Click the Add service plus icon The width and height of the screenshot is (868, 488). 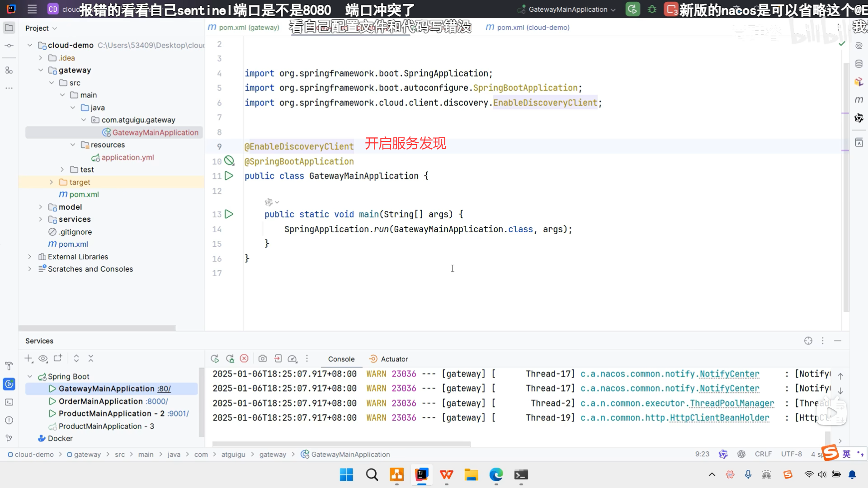[x=28, y=358]
